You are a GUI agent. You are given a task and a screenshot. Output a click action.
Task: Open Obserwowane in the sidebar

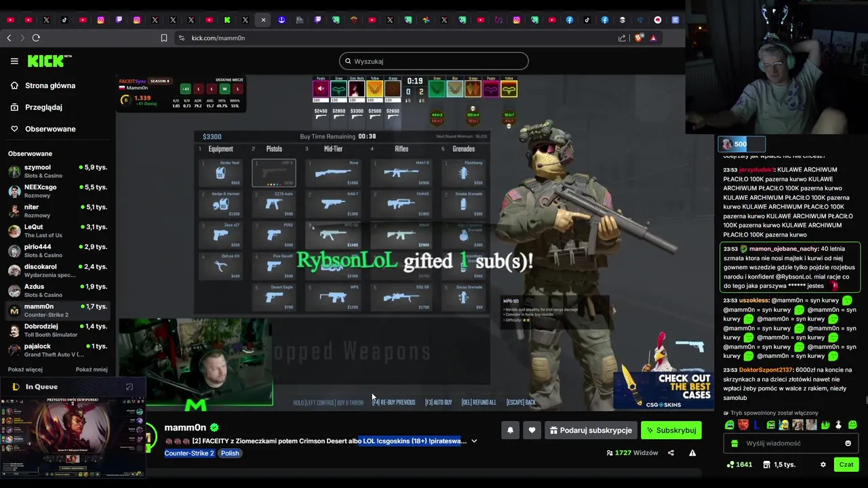tap(50, 129)
